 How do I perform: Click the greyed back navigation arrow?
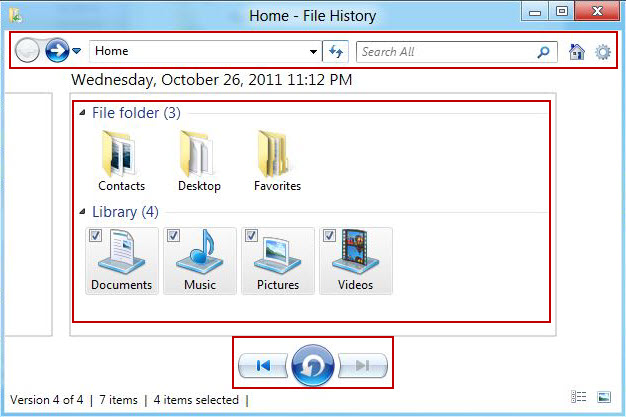click(27, 50)
